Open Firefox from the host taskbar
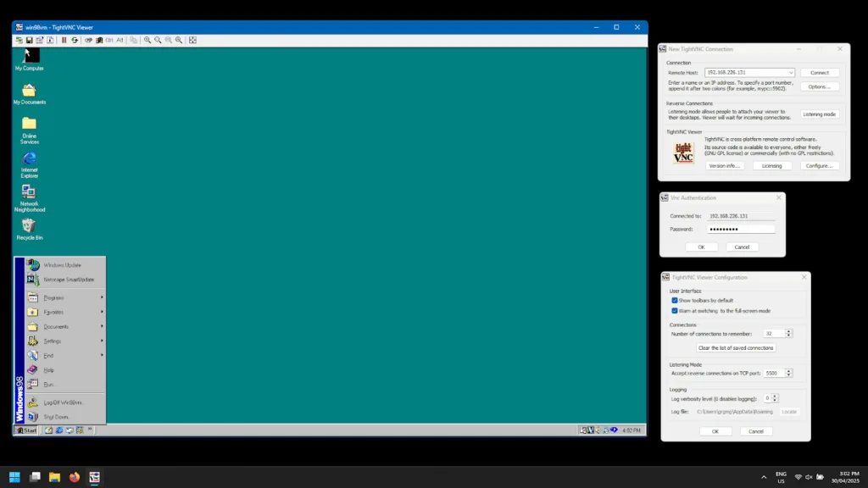The height and width of the screenshot is (488, 868). coord(75,477)
